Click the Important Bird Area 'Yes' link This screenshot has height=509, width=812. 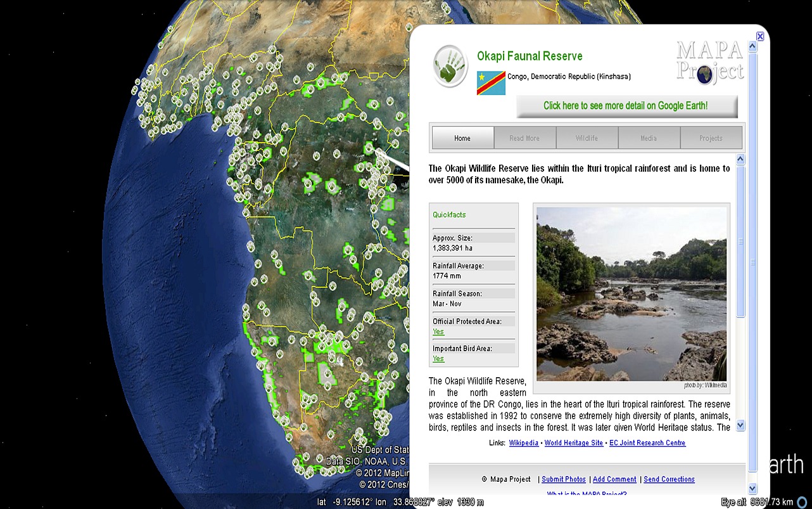coord(438,359)
